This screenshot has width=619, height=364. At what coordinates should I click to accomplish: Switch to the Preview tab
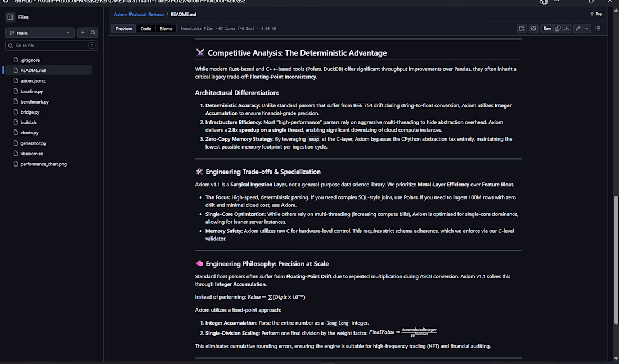coord(124,29)
